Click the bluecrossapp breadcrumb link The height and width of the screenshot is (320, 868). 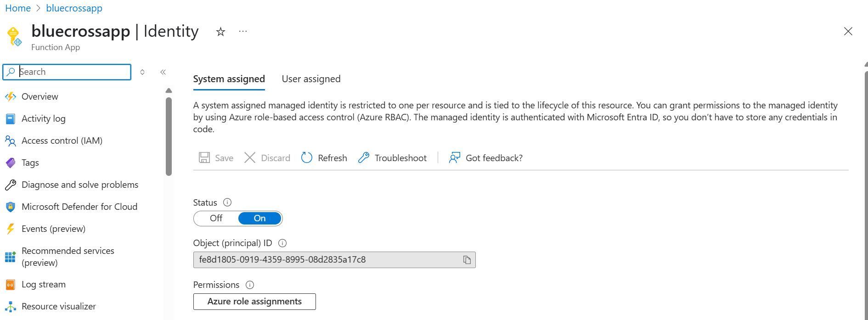74,8
